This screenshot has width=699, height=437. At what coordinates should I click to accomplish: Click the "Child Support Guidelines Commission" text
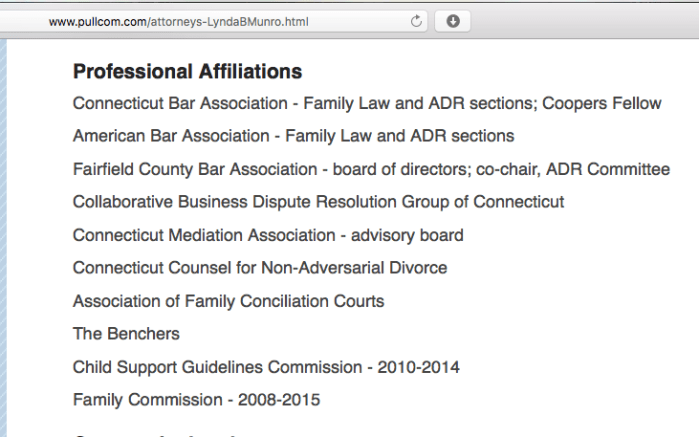click(x=216, y=367)
